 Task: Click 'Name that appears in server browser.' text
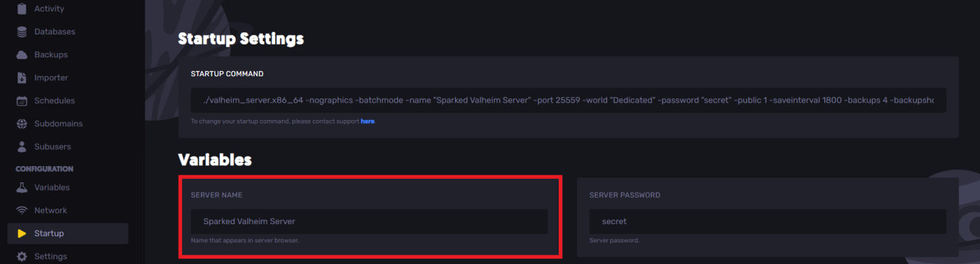pyautogui.click(x=245, y=240)
